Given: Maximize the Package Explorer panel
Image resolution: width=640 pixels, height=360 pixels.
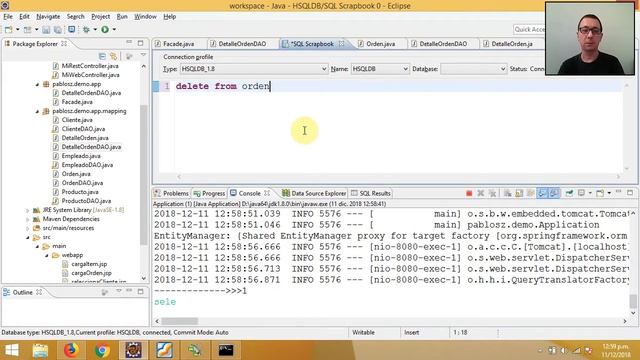Looking at the screenshot, I should [x=140, y=42].
